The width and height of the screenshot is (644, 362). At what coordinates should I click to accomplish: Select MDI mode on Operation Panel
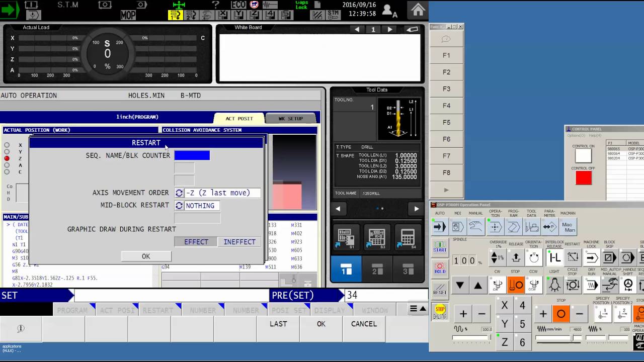458,227
